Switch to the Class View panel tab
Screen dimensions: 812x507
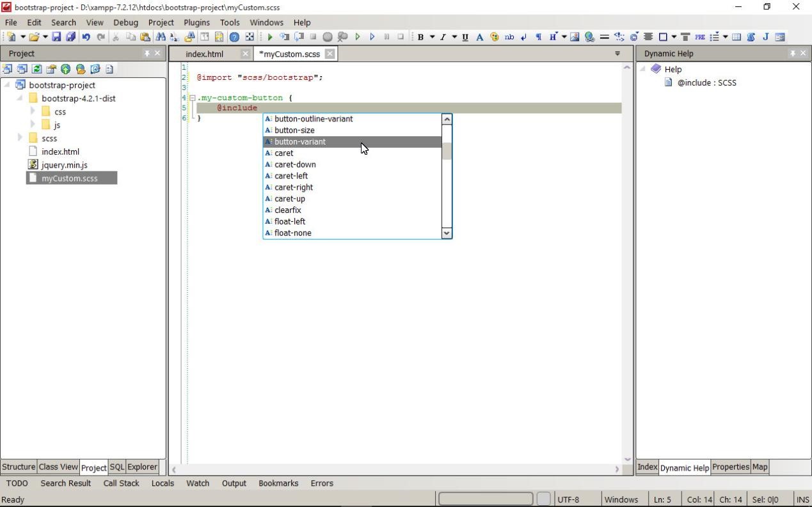tap(58, 467)
